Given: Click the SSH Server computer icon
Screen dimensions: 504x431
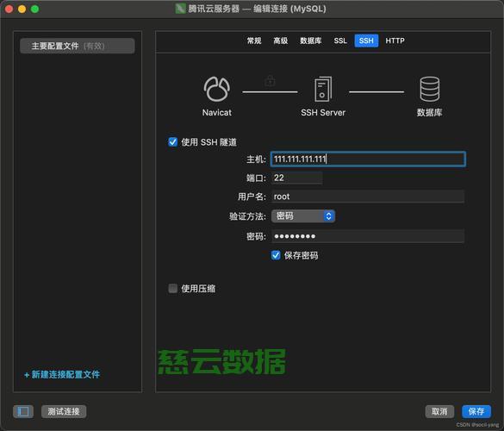Looking at the screenshot, I should pos(323,89).
